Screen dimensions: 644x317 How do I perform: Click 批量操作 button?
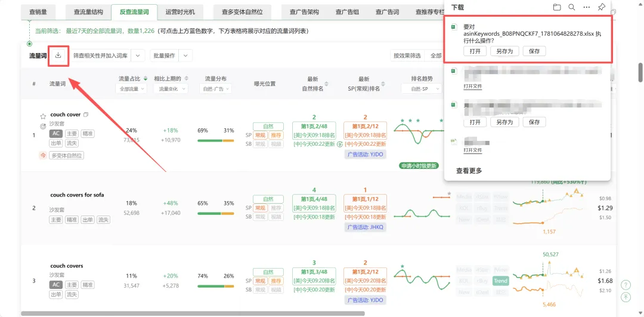tap(165, 56)
